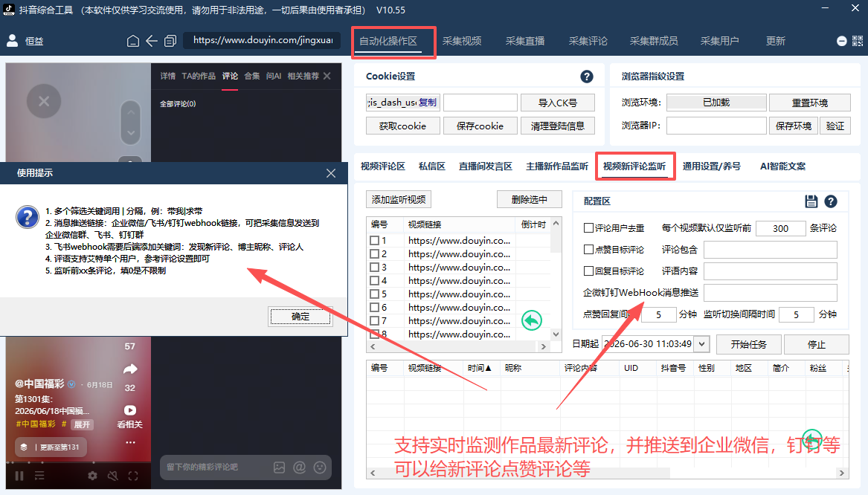Enable the 回复目标评论 checkbox
This screenshot has height=495, width=868.
(589, 271)
